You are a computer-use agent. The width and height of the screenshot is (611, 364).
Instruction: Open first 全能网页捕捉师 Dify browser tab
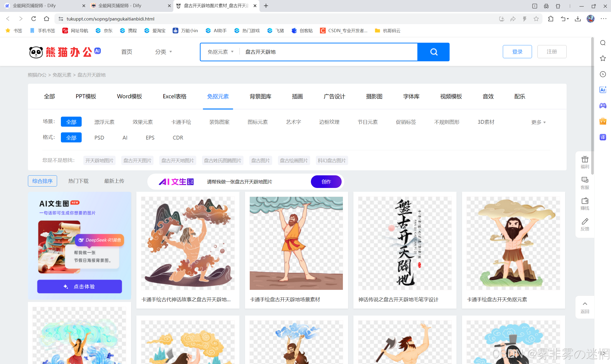(44, 6)
